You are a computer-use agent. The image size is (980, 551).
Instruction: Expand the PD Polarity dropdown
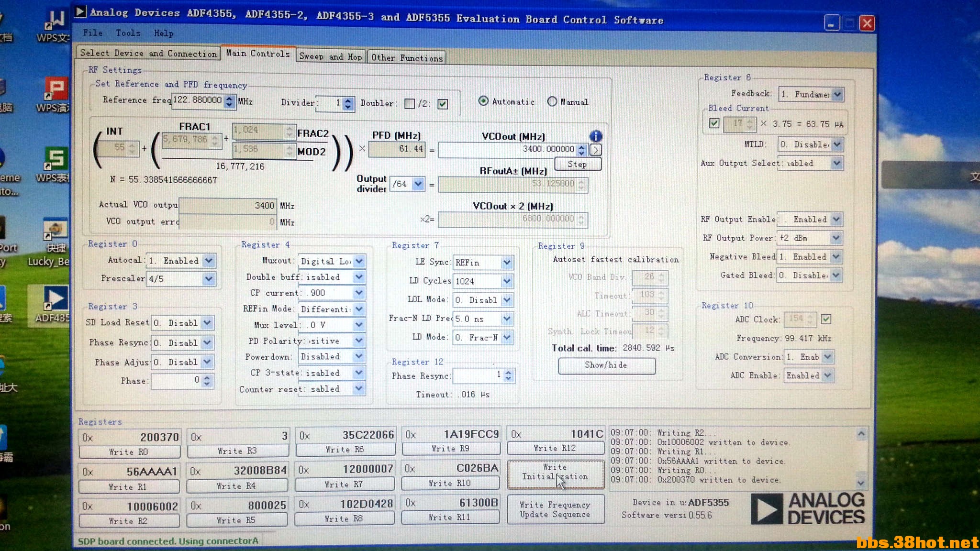[359, 341]
